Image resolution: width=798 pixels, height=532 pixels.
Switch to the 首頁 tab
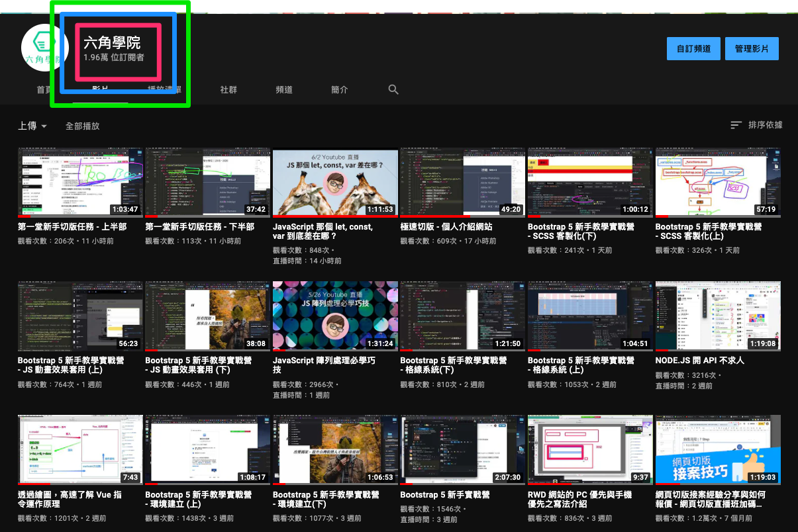[x=45, y=89]
